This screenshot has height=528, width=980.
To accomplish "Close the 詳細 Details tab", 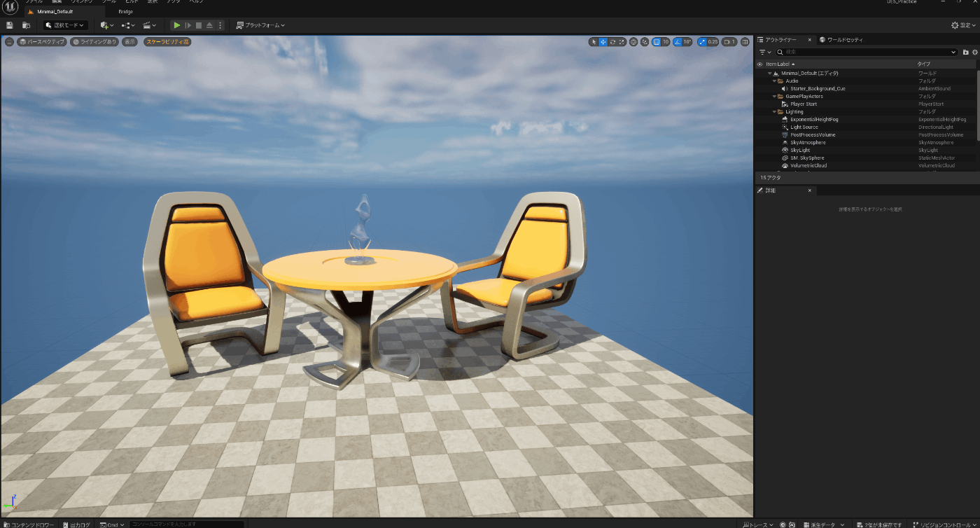I will click(809, 190).
